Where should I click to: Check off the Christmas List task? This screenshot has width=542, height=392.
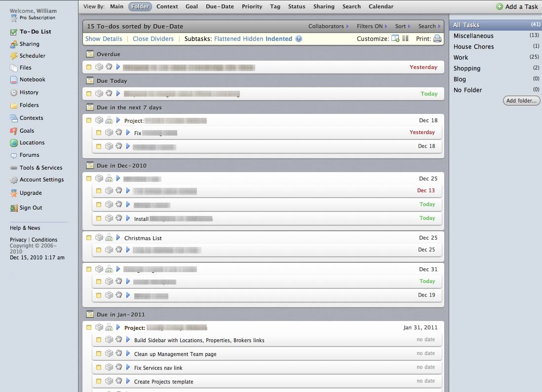click(89, 238)
